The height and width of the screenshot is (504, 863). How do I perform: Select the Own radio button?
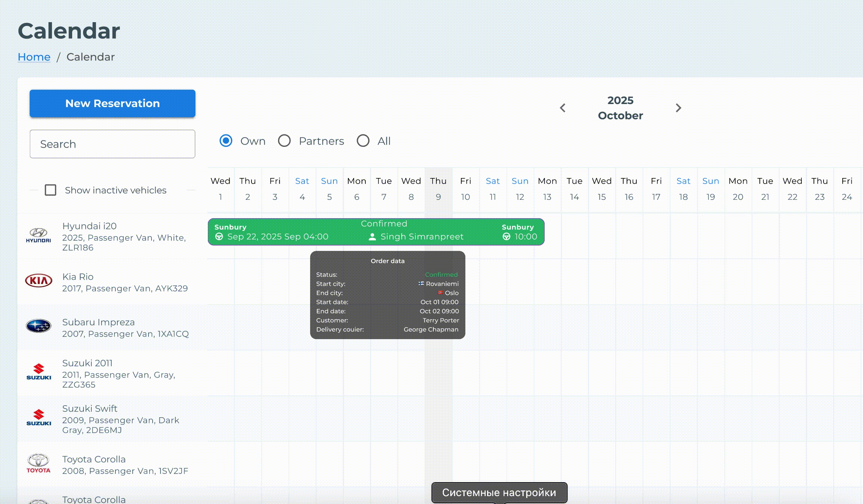point(226,141)
